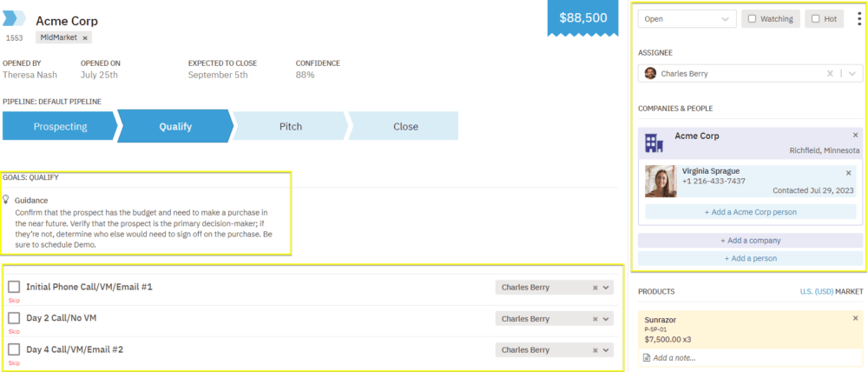Delete the Sunrazor product line

pyautogui.click(x=855, y=319)
